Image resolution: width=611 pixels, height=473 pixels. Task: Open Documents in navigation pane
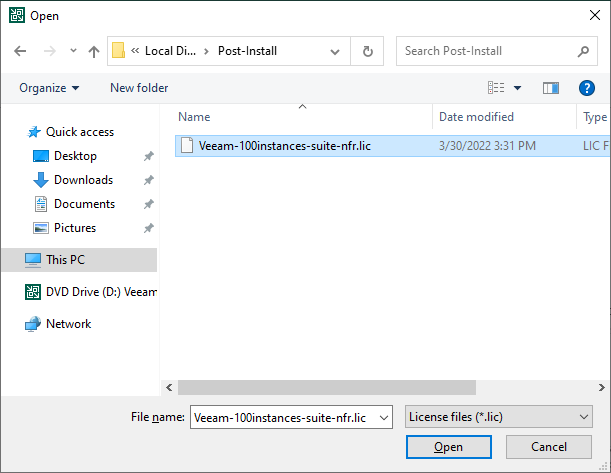point(84,204)
